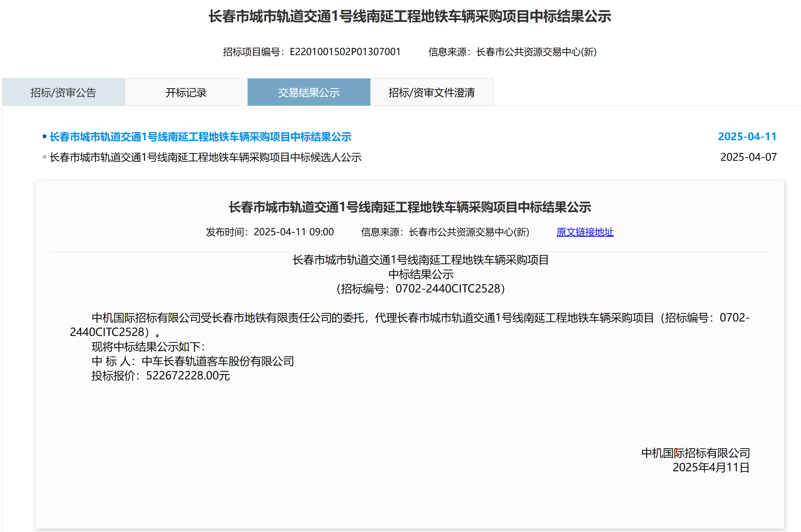Screen dimensions: 801x532
Task: Select the 交易结果公示 tab
Action: pos(309,92)
